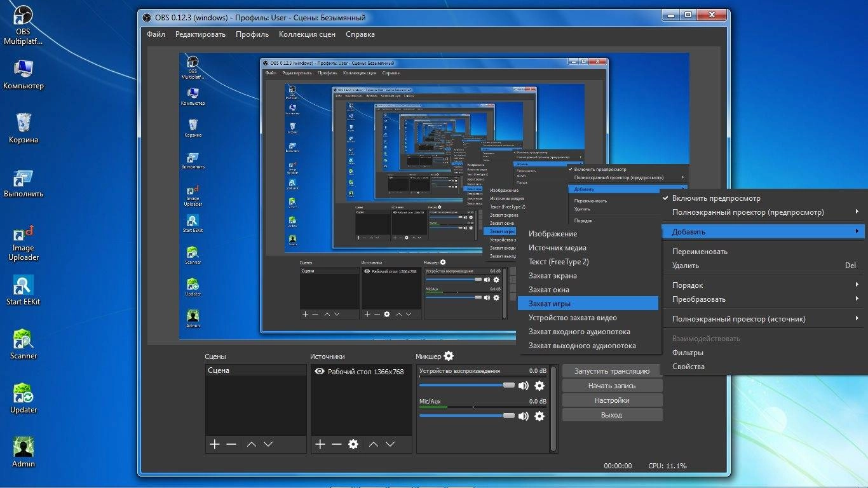
Task: Select Свойства in the context menu
Action: [763, 367]
